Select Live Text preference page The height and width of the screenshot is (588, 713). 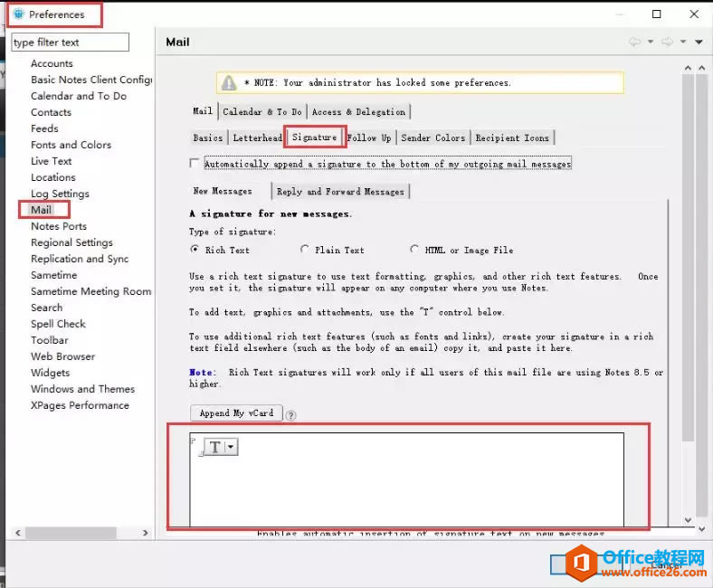pos(52,161)
